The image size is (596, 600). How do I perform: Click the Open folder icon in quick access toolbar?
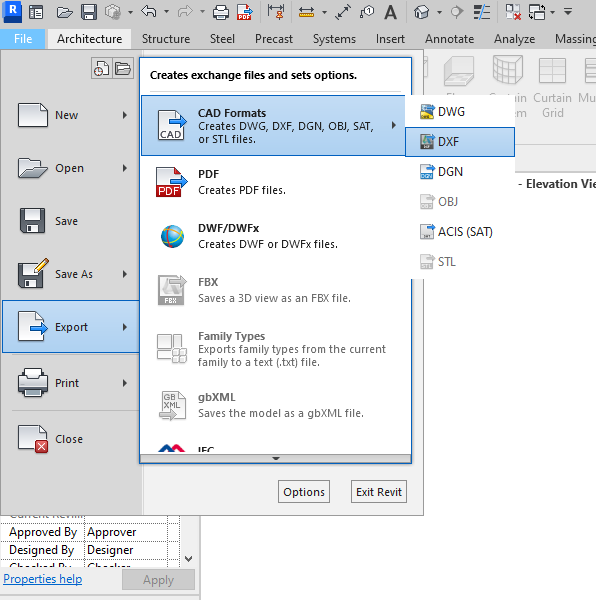point(64,13)
